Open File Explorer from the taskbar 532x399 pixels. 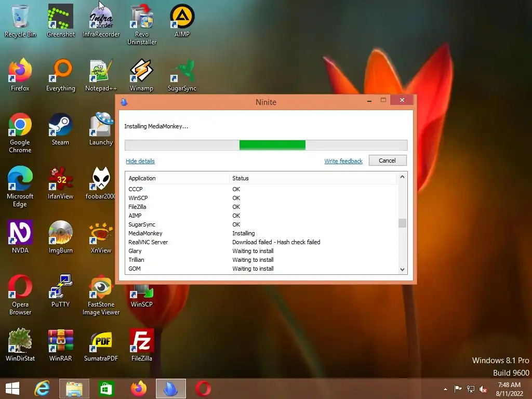pos(74,389)
